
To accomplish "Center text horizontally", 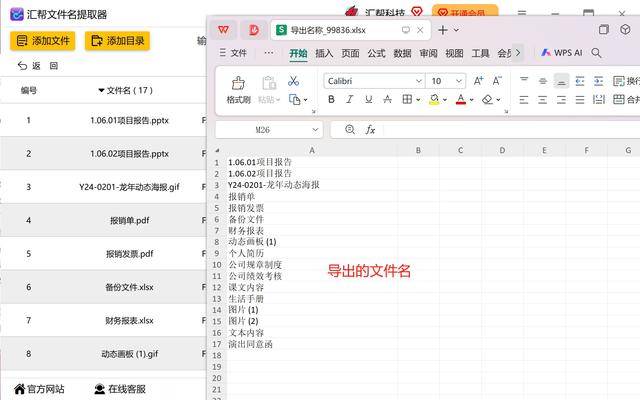I will point(543,99).
